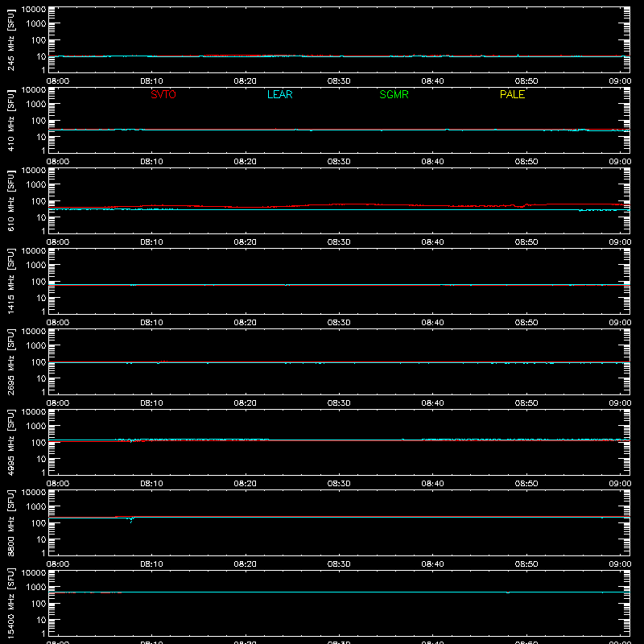Click the cyan LEAR station label

coord(279,94)
